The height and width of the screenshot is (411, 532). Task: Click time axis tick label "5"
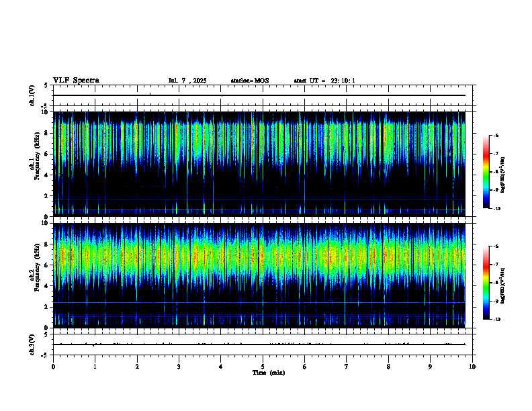point(263,367)
